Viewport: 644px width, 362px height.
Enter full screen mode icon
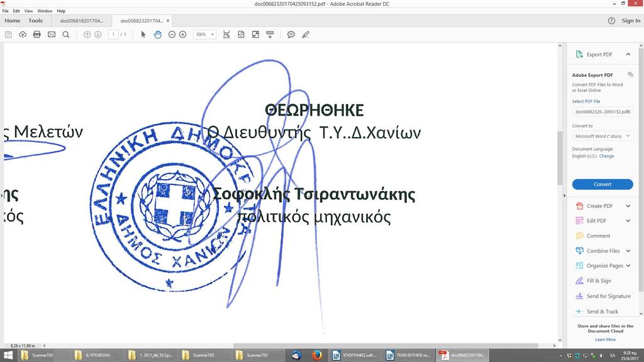pyautogui.click(x=255, y=35)
